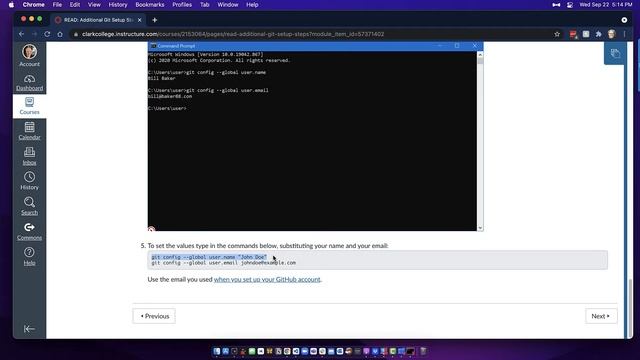The image size is (640, 360).
Task: Open Search in the Canvas sidebar
Action: [x=29, y=206]
